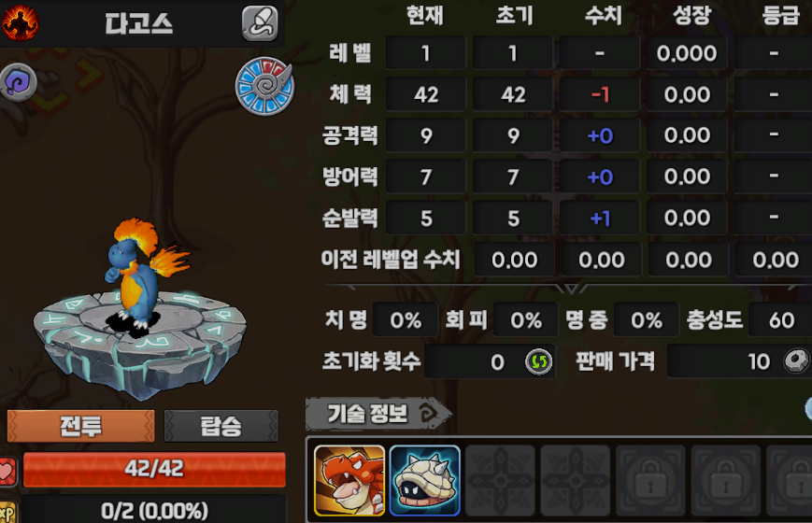812x523 pixels.
Task: Click the XP badge icon
Action: click(7, 512)
